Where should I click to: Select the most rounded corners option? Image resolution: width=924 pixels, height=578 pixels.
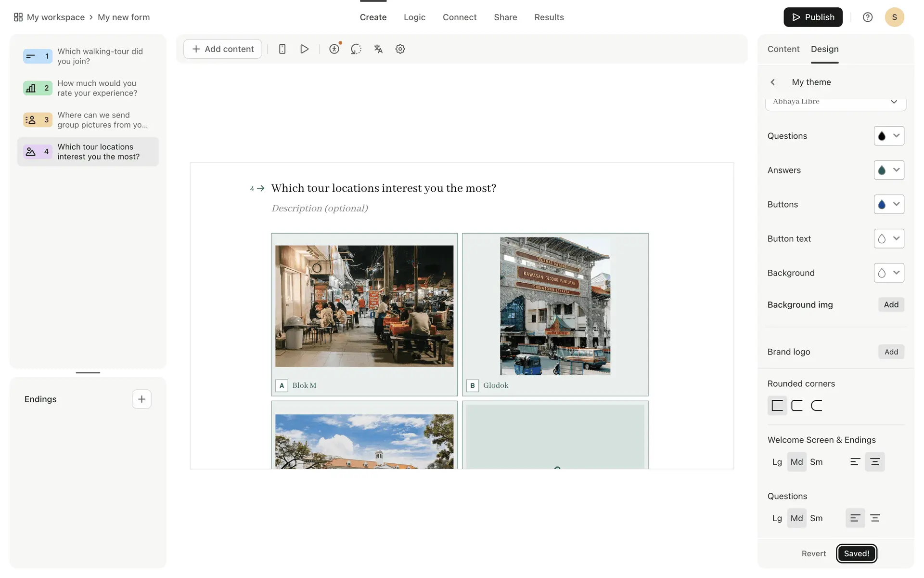(817, 406)
